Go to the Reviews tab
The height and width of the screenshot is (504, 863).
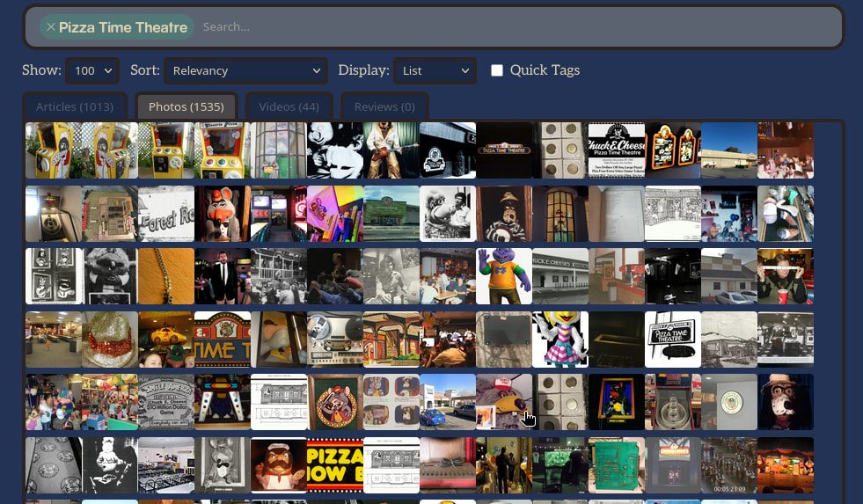(384, 106)
